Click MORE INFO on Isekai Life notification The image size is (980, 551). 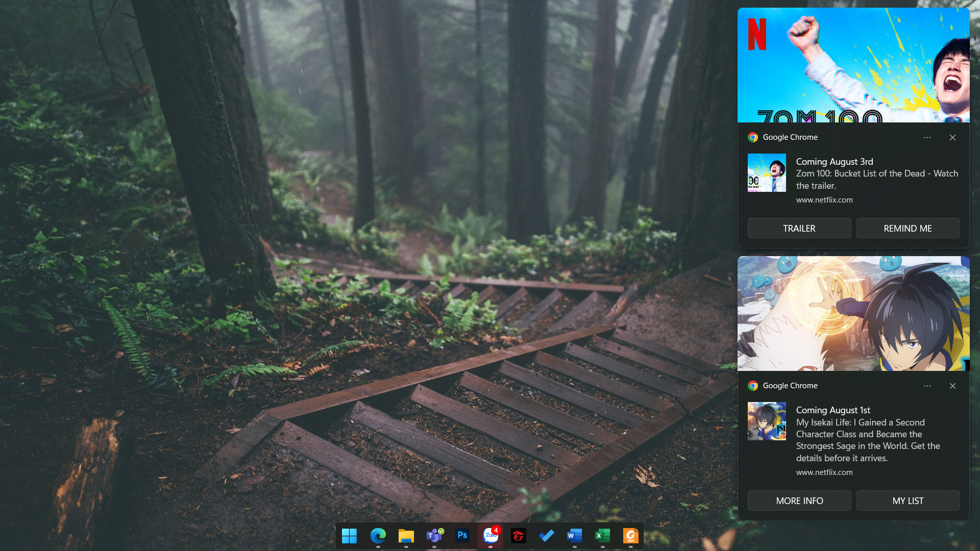tap(799, 501)
